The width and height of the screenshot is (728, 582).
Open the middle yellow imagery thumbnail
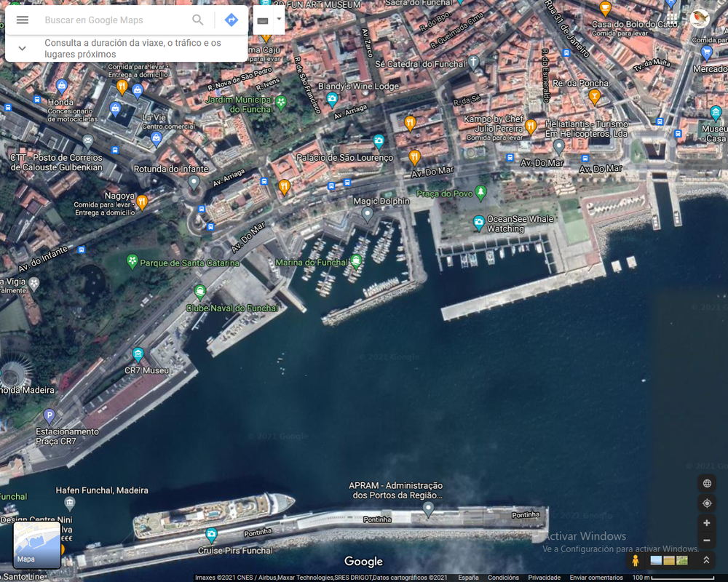coord(669,561)
